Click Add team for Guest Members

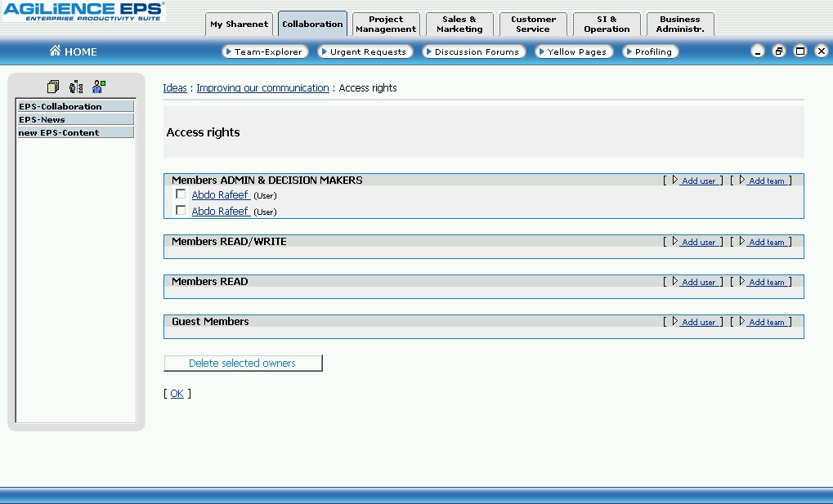tap(766, 322)
